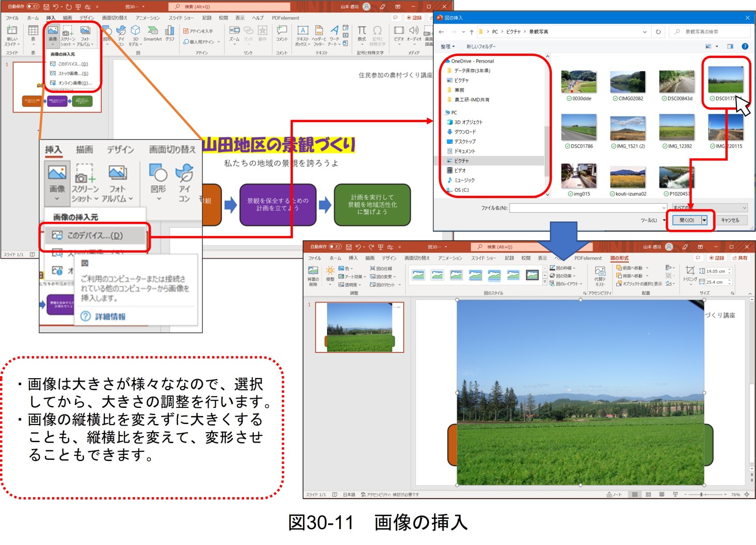
Task: Select Stock Images (ストック画像) in Insert-tab window menu
Action: coord(69,74)
